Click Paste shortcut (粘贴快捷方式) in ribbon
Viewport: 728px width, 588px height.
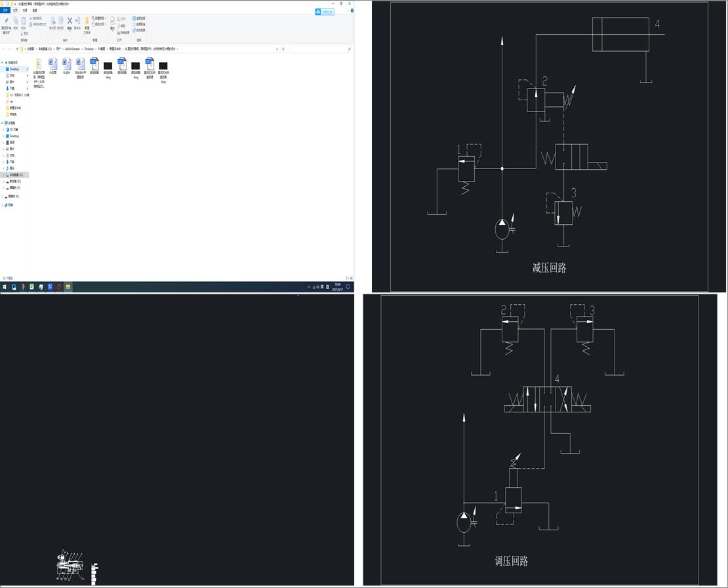37,24
